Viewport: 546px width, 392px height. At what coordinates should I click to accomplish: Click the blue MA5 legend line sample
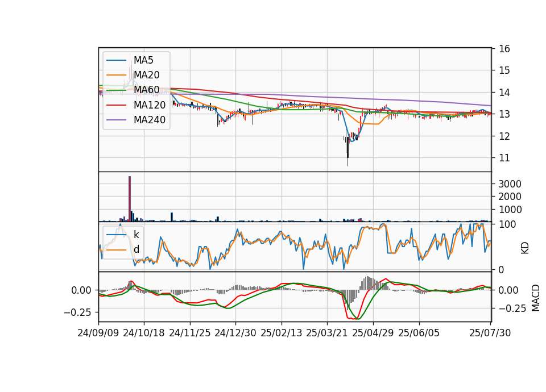[x=116, y=60]
